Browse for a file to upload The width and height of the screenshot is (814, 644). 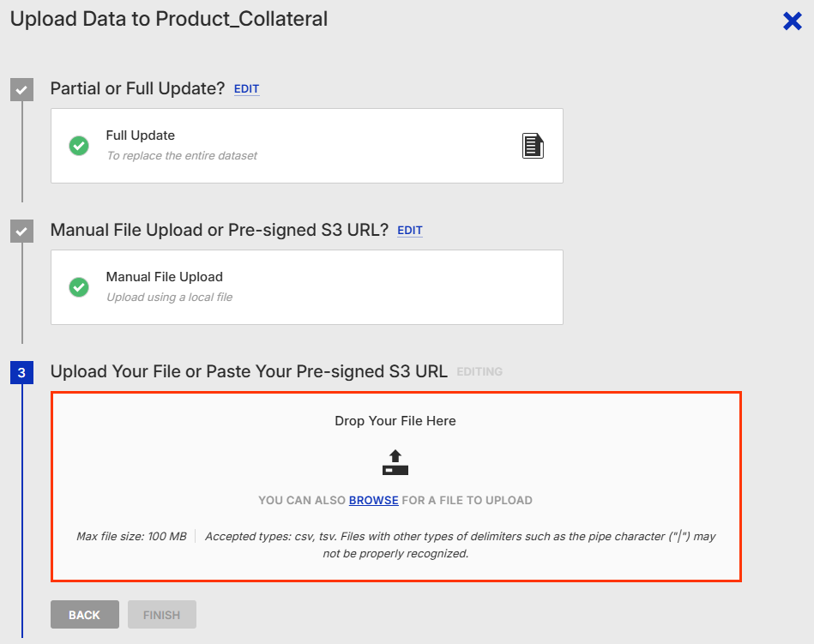point(373,500)
